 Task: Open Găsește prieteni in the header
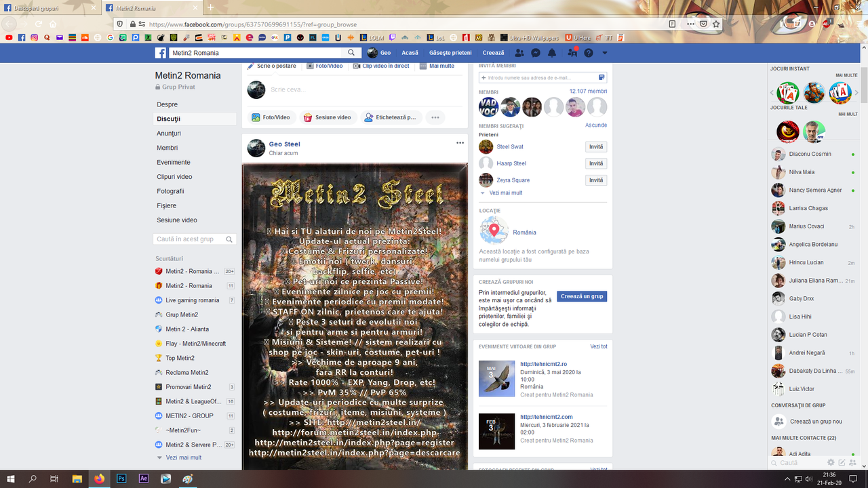(x=450, y=53)
